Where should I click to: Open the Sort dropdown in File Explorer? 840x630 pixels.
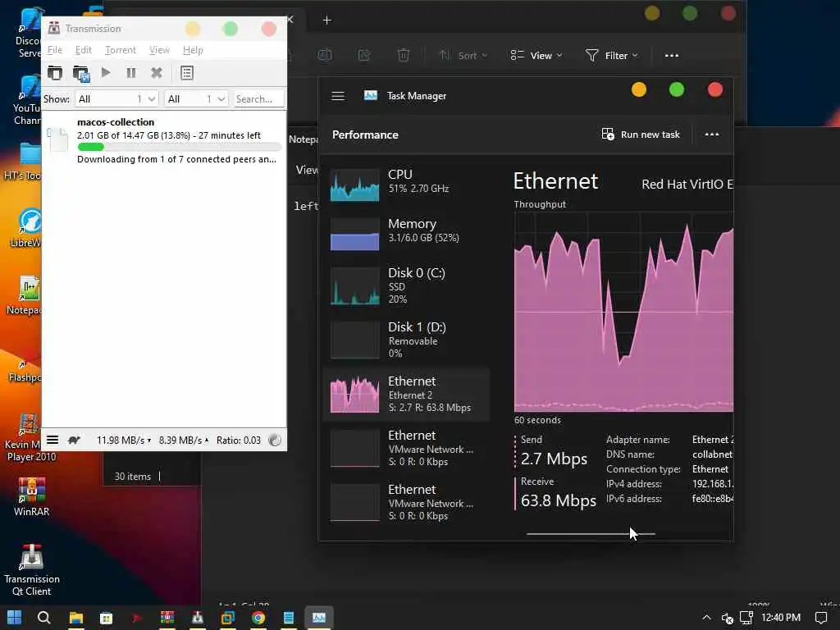point(463,55)
